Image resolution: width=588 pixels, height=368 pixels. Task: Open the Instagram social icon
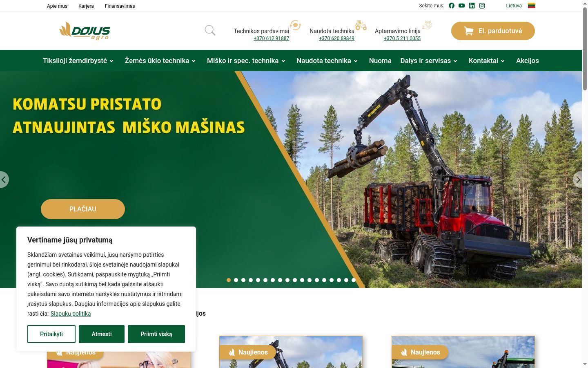click(482, 6)
